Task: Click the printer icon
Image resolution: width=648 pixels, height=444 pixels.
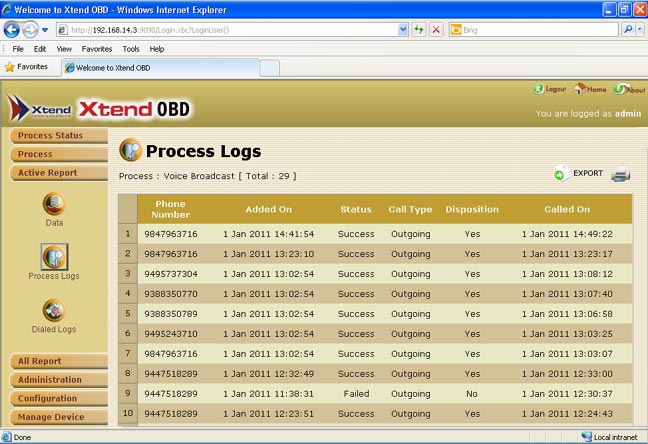Action: click(x=621, y=174)
